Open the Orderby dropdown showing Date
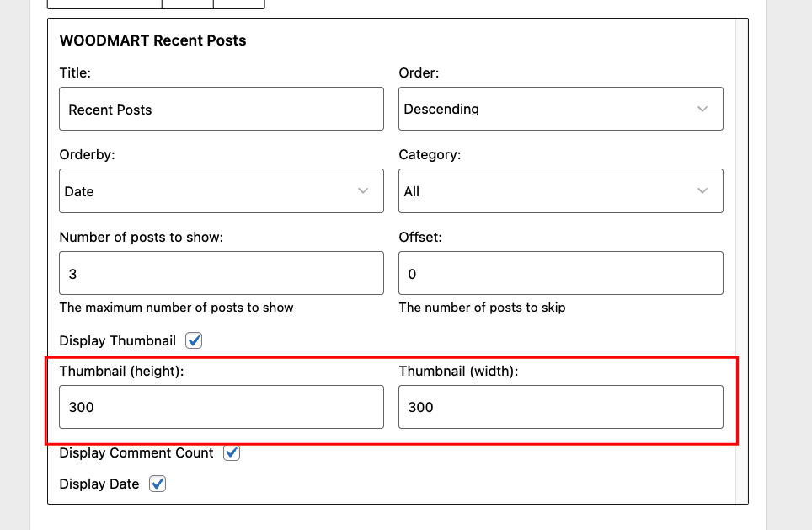 tap(222, 190)
